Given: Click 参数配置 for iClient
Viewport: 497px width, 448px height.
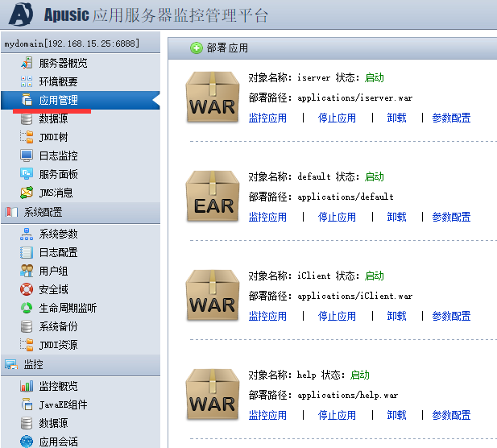Looking at the screenshot, I should 451,316.
